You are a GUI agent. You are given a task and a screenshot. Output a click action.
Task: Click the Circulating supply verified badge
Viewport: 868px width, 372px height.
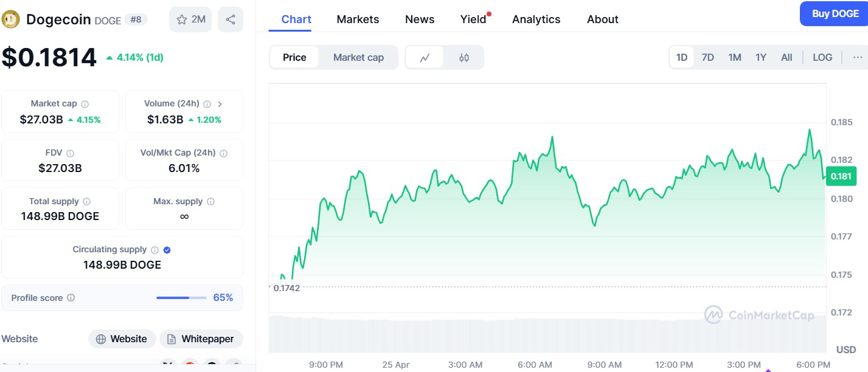pos(167,250)
